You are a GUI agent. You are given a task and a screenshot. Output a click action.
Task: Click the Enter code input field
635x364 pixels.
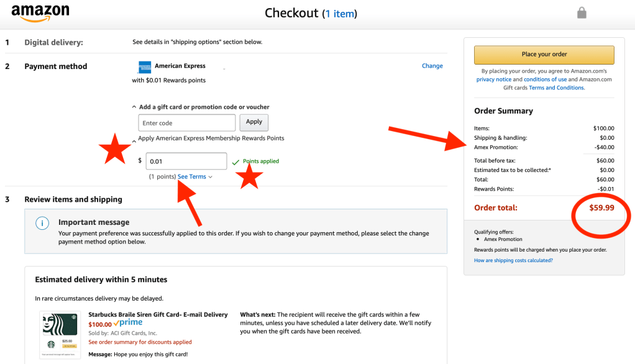[x=187, y=123]
